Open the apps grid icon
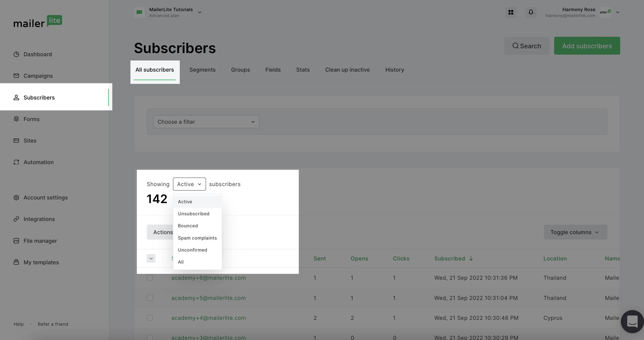The height and width of the screenshot is (340, 644). 511,12
